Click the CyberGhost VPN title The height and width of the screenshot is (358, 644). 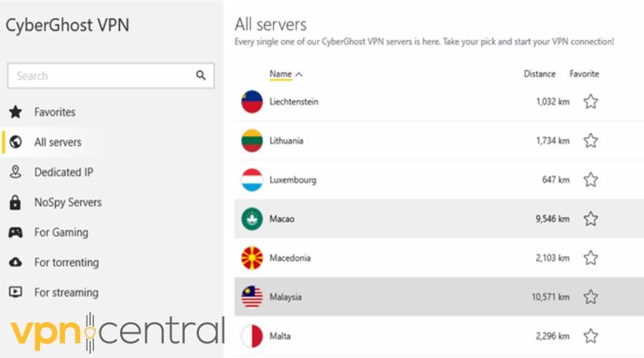click(x=67, y=26)
